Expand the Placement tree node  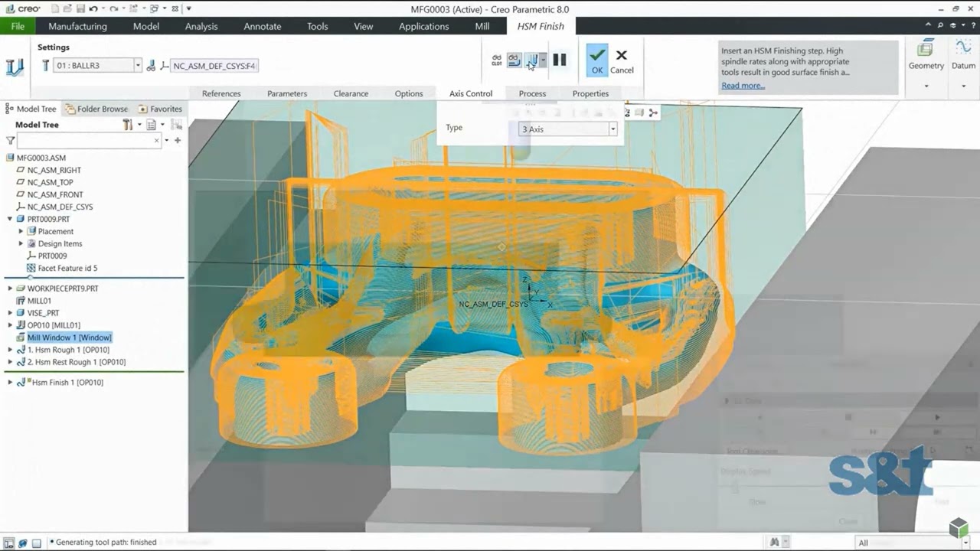click(21, 231)
